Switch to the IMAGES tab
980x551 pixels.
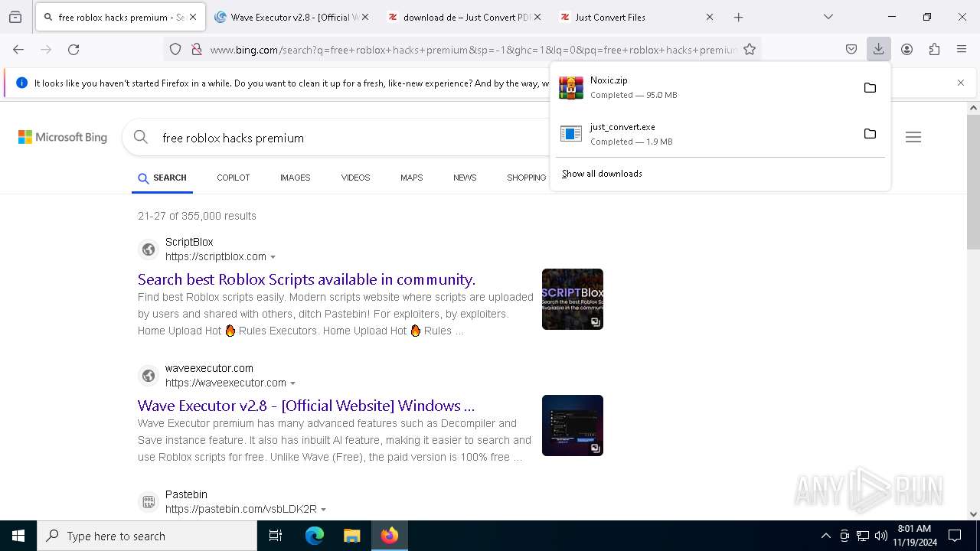295,178
